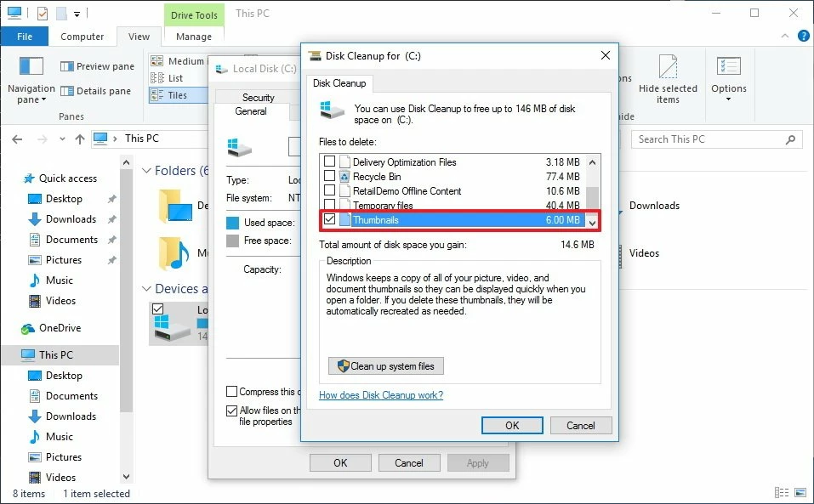Switch to the View ribbon tab
Viewport: 814px width, 504px height.
coord(139,37)
